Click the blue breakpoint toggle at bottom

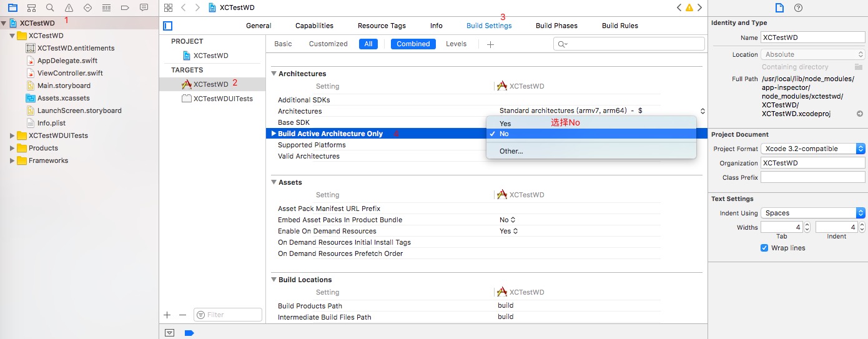189,333
